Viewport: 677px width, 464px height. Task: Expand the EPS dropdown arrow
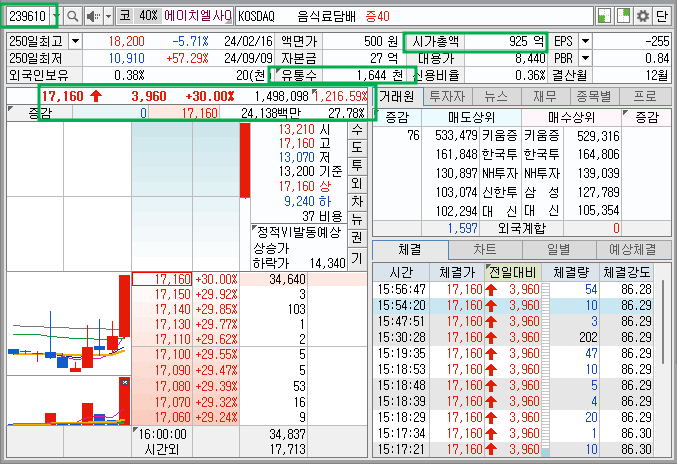pos(585,41)
